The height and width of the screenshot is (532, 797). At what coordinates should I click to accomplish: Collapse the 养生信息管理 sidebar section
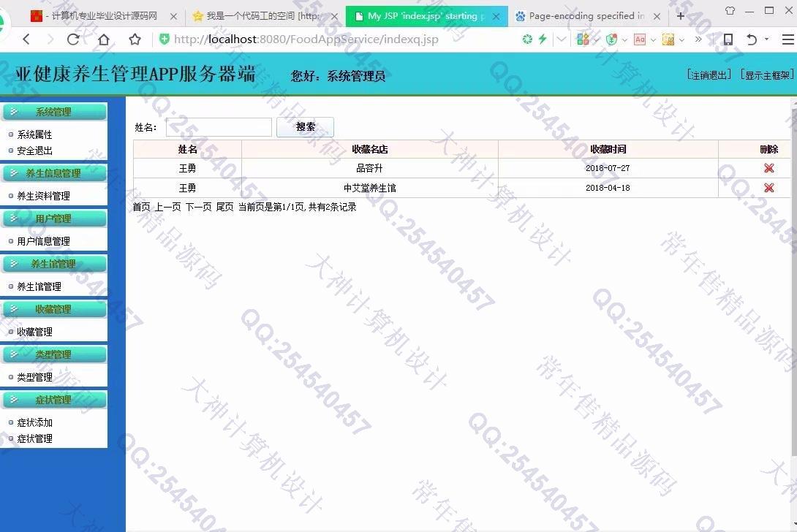54,173
